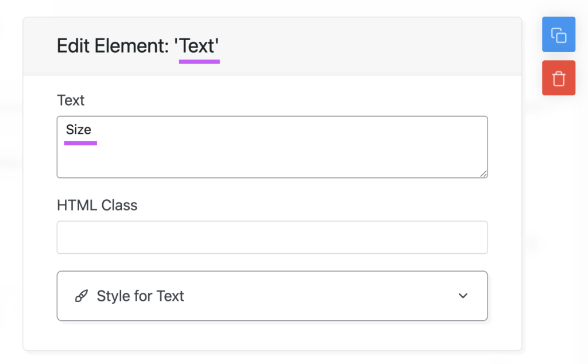Delete this element using the red button
The width and height of the screenshot is (588, 364).
[x=558, y=78]
